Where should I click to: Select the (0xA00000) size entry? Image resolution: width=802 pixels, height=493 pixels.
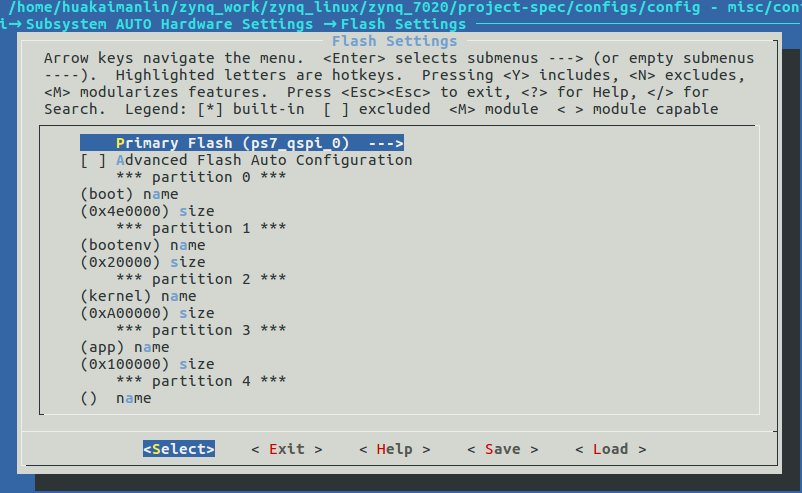tap(147, 313)
